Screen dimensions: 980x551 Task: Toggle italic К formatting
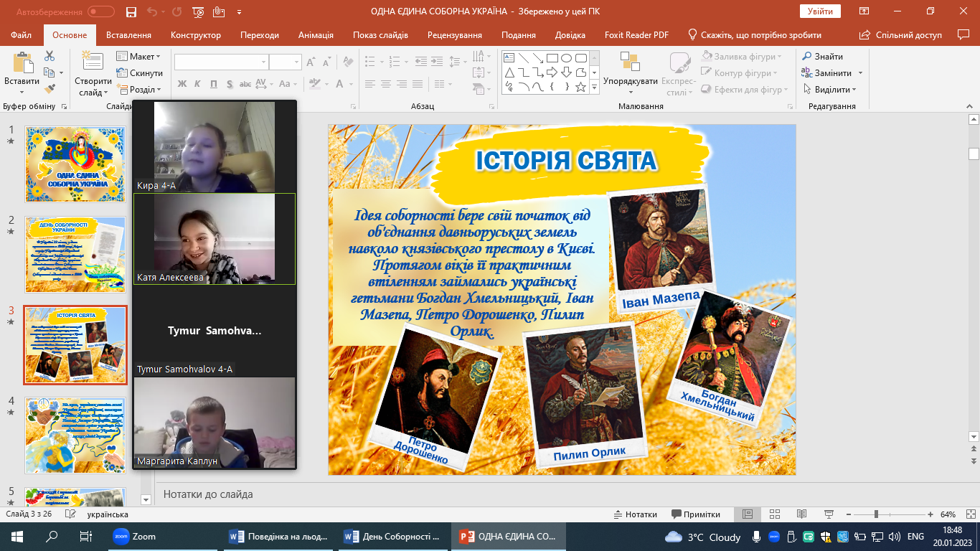(x=197, y=84)
